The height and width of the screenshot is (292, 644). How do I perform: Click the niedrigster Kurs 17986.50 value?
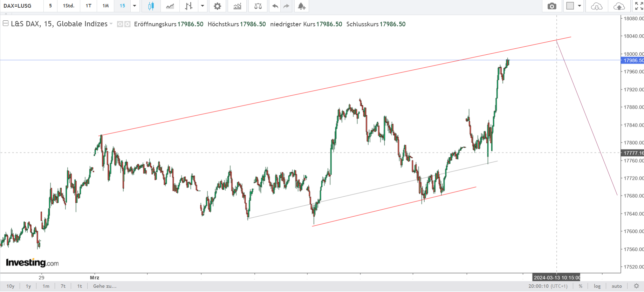329,24
